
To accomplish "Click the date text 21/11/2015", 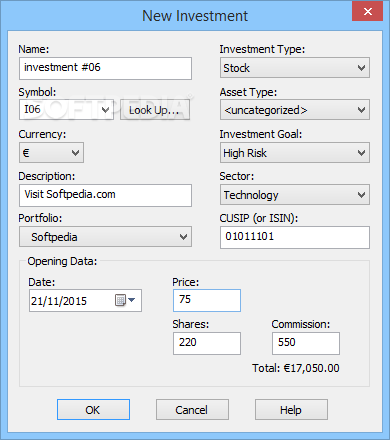I will click(x=59, y=301).
